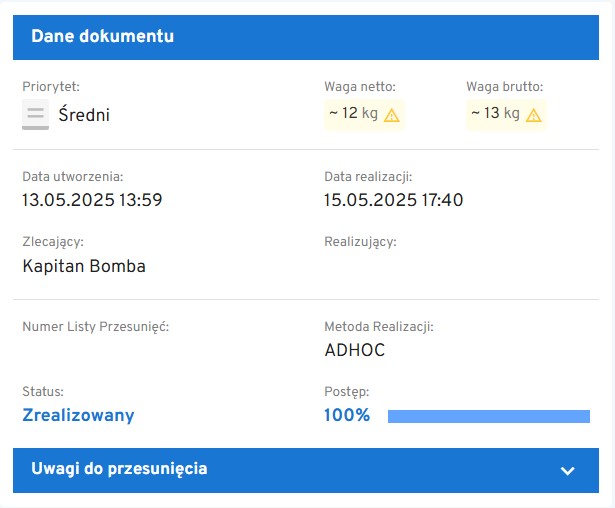Click the 100% progress percentage text
The height and width of the screenshot is (508, 615).
(x=347, y=415)
